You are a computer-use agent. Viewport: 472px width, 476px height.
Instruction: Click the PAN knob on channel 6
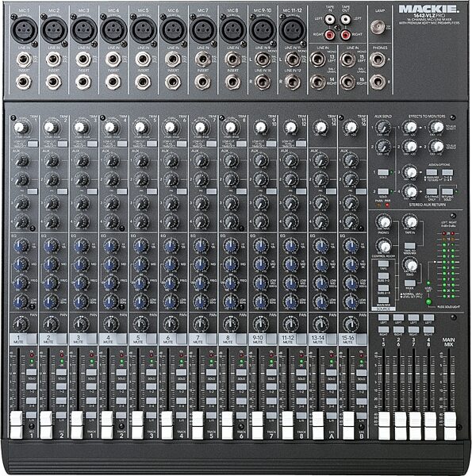point(171,324)
